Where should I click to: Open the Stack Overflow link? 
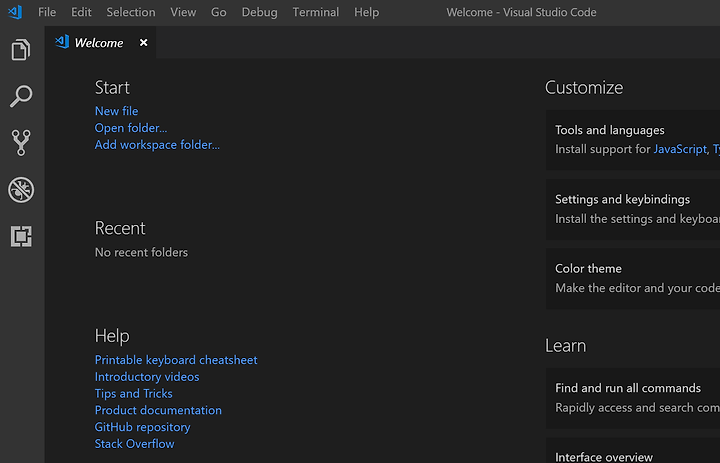click(x=135, y=444)
